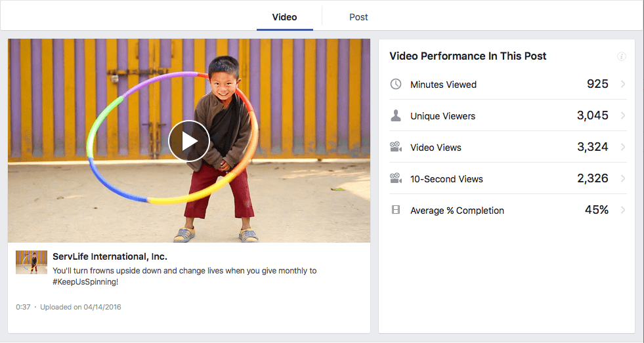Switch to the Video tab

284,17
